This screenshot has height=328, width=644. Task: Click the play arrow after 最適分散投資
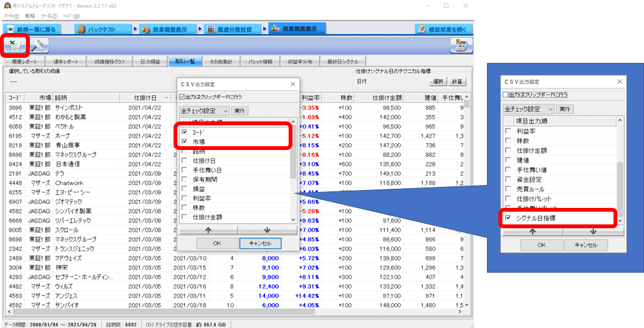[265, 29]
